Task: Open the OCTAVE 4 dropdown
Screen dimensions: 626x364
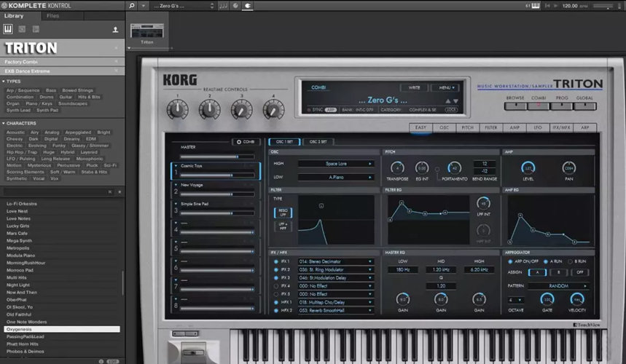Action: tap(515, 300)
